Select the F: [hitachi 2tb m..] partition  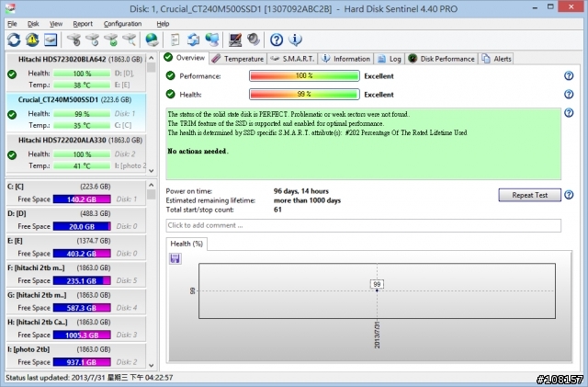[76, 274]
